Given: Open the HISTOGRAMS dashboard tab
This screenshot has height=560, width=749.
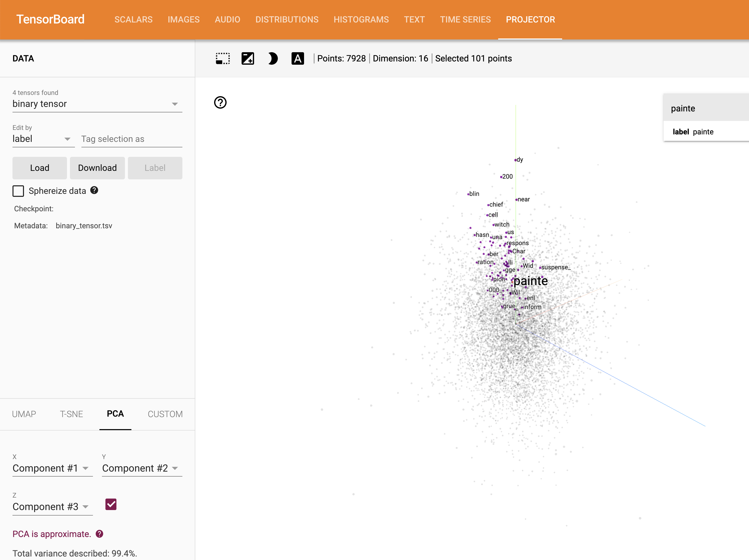Looking at the screenshot, I should 361,20.
